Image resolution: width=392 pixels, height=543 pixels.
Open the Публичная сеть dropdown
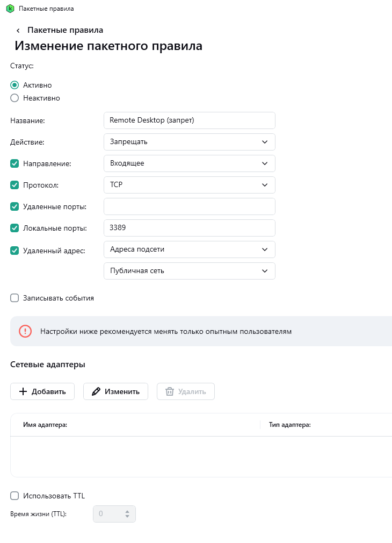(189, 271)
